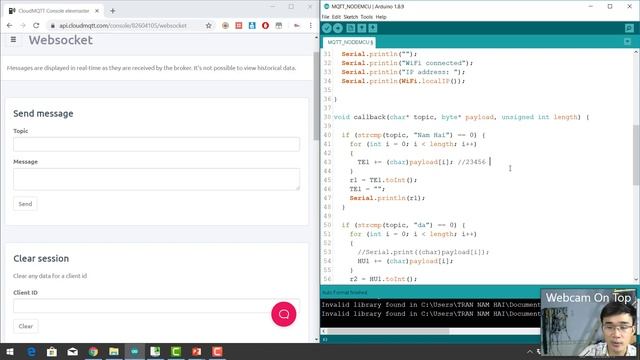The width and height of the screenshot is (640, 360).
Task: Go back in Chrome
Action: click(9, 25)
